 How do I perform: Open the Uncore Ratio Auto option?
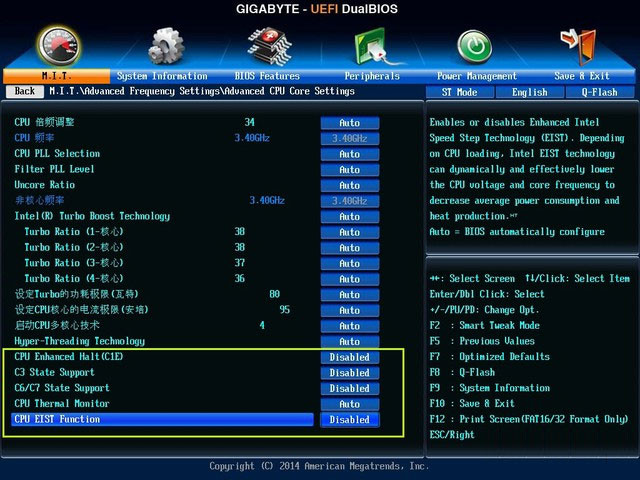click(350, 185)
